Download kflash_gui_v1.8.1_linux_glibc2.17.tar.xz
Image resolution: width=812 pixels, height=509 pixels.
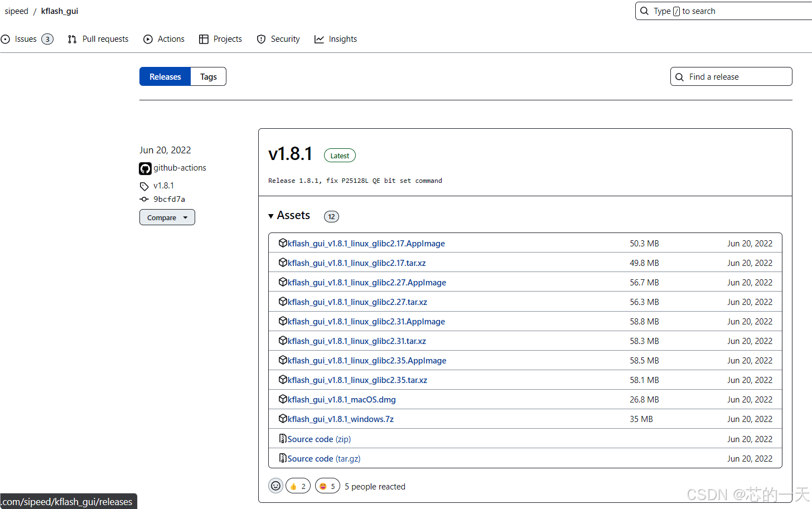(x=356, y=263)
